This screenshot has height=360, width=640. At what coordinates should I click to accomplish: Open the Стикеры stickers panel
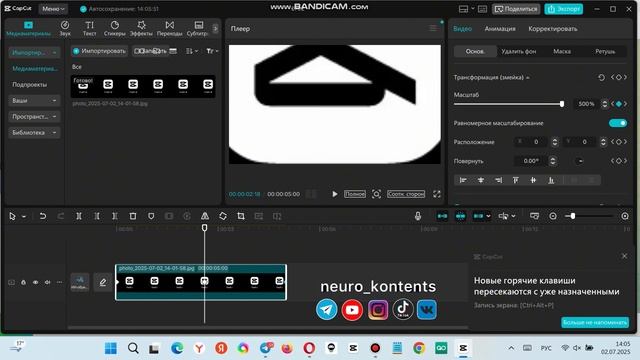[115, 29]
